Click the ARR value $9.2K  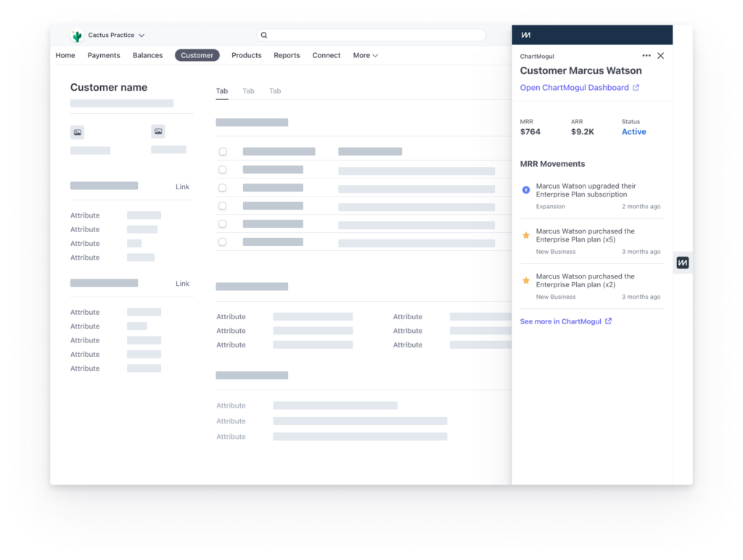coord(583,132)
